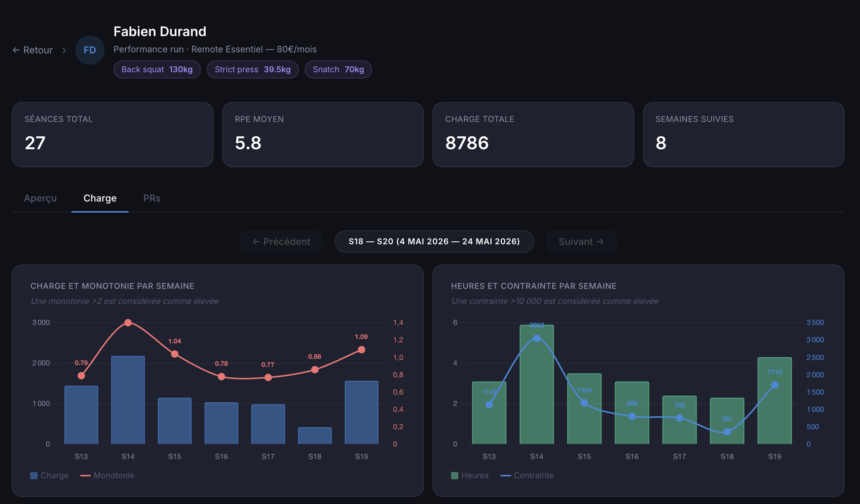Click the athlete name Fabien Durand
This screenshot has height=504, width=860.
point(160,32)
